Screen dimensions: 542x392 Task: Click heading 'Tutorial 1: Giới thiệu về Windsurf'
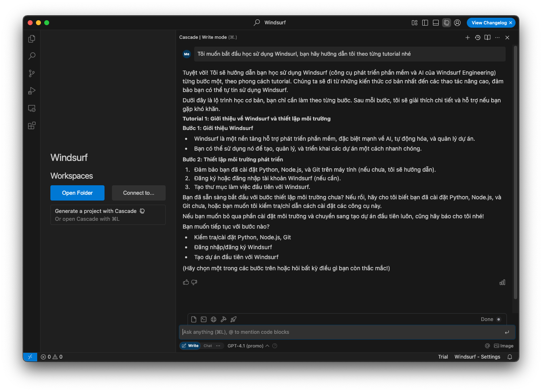tap(257, 119)
